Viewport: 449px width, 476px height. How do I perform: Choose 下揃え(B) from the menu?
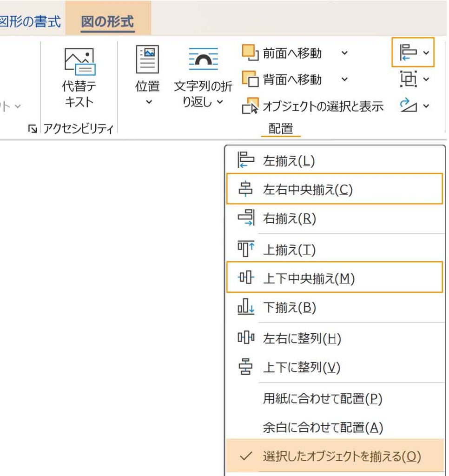(x=335, y=307)
